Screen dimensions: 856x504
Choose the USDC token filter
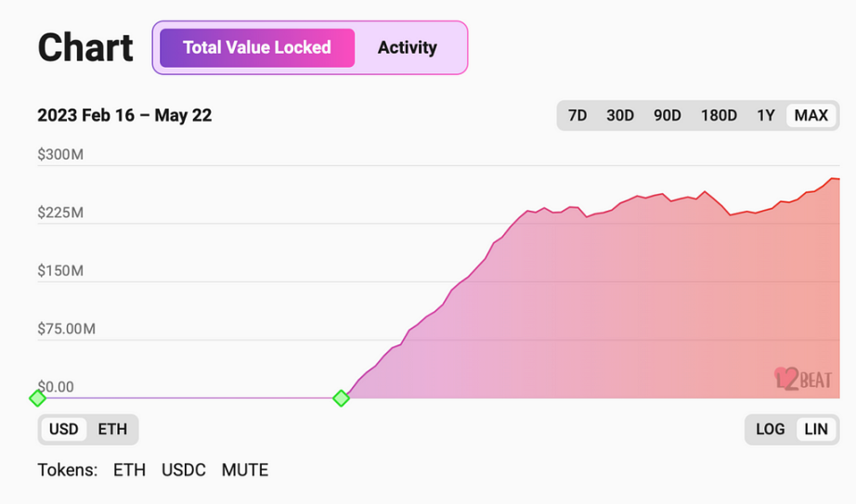(x=184, y=471)
